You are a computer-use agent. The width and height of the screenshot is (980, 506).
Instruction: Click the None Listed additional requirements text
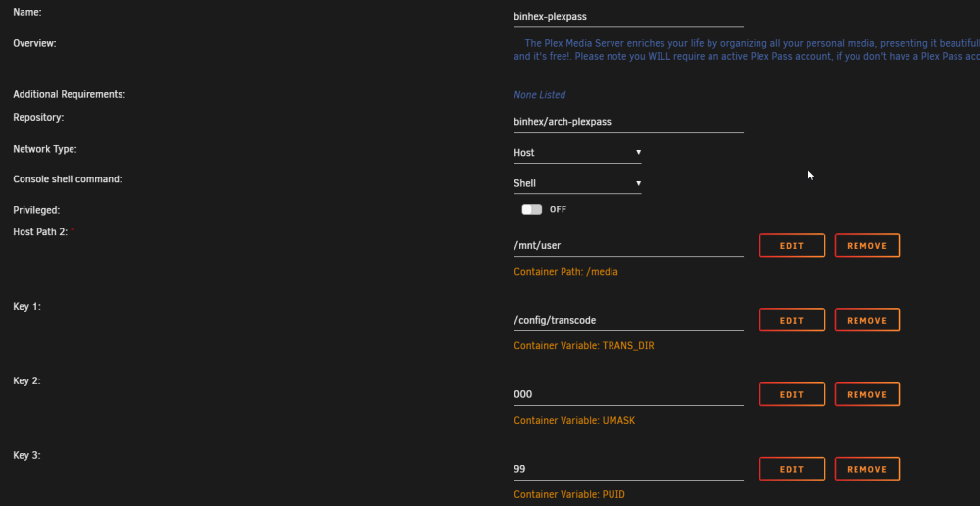pyautogui.click(x=539, y=95)
